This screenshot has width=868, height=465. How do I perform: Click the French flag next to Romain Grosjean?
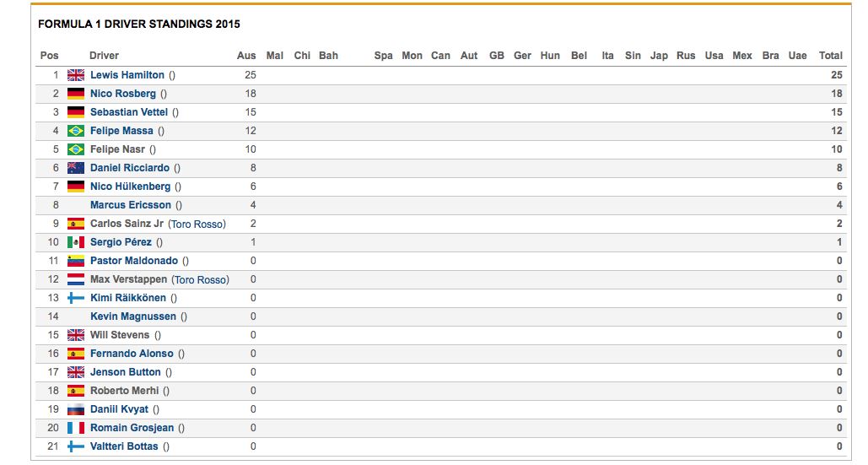pyautogui.click(x=76, y=428)
